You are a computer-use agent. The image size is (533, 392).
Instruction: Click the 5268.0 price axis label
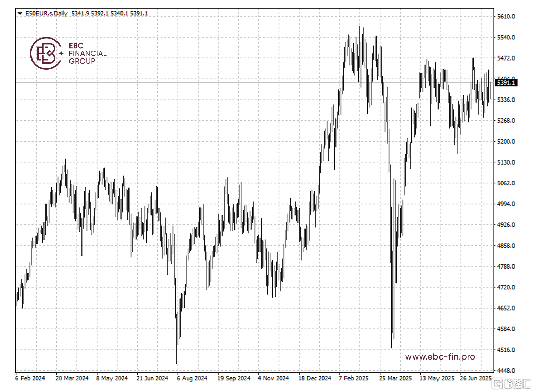coord(506,121)
